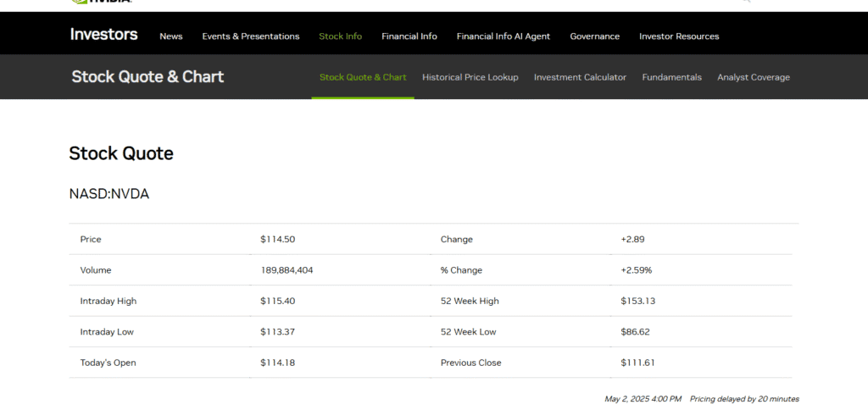
Task: Click the Stock Quote & Chart section title
Action: click(x=147, y=77)
